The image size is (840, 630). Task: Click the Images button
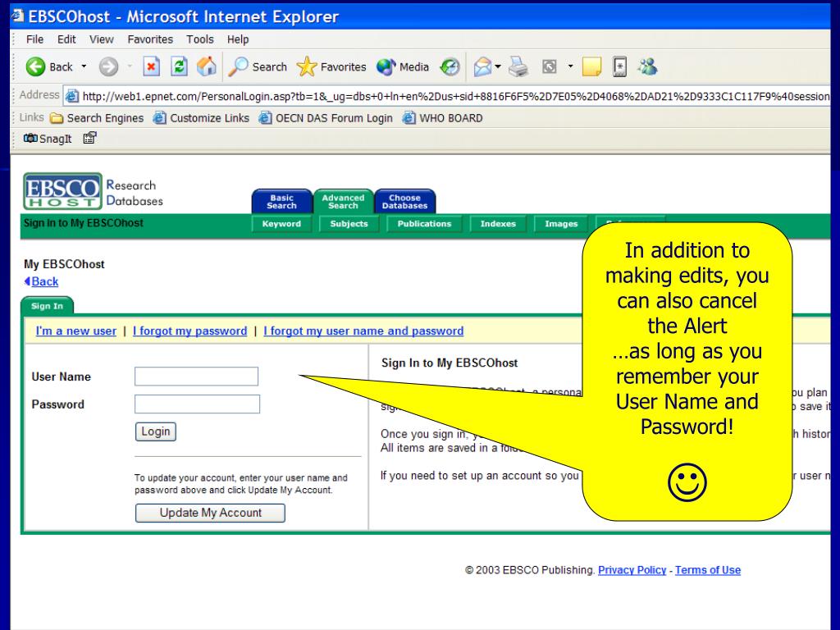(561, 223)
